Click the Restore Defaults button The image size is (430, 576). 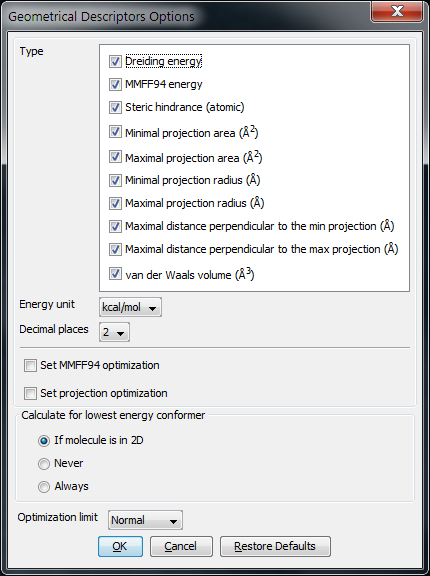(x=275, y=546)
